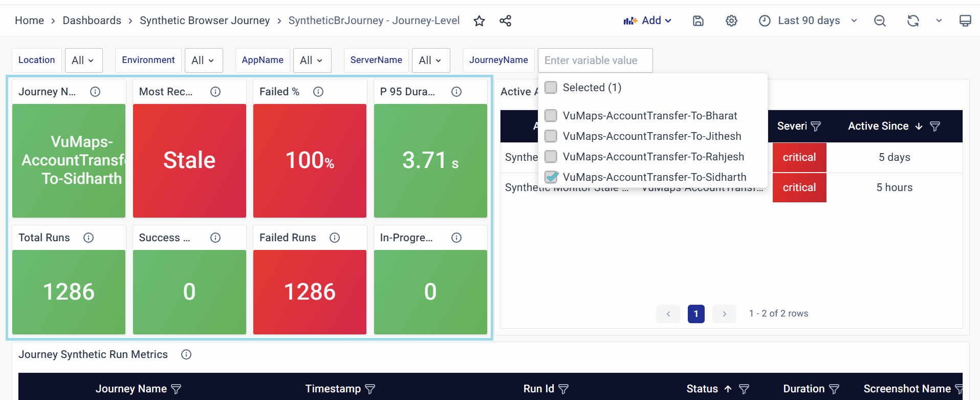Select page 1 in pagination
Viewport: 980px width, 400px height.
click(696, 314)
